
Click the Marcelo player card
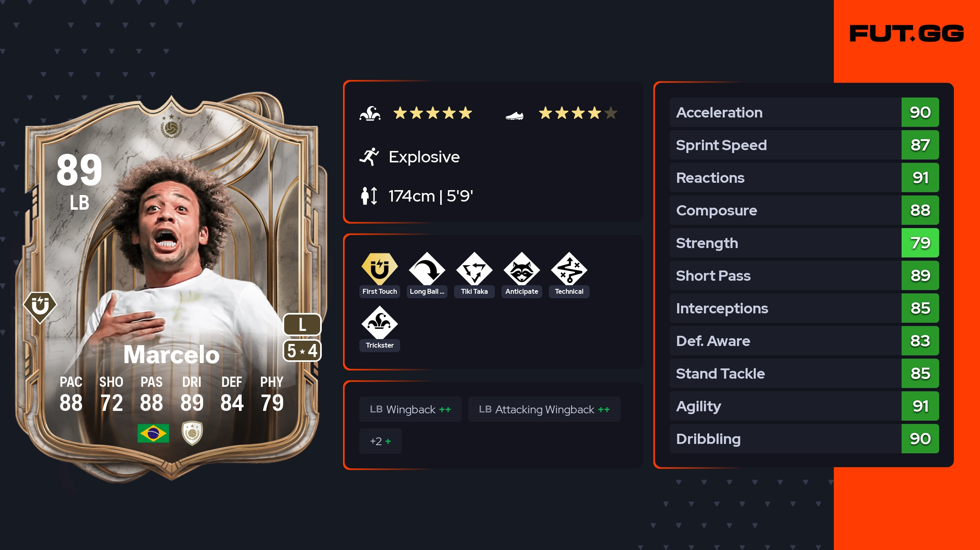[171, 286]
